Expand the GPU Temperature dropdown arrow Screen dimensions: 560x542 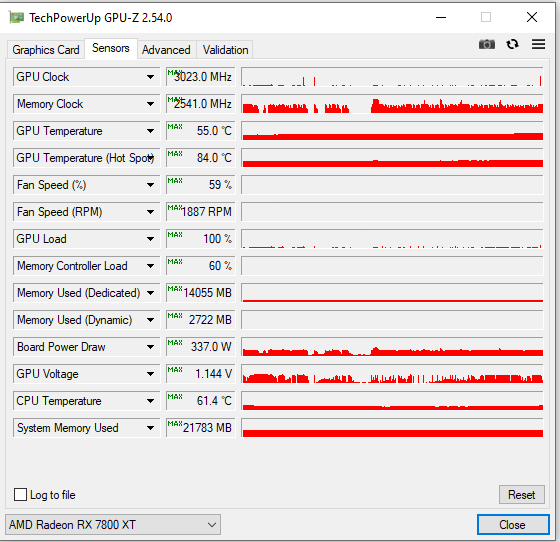click(150, 131)
